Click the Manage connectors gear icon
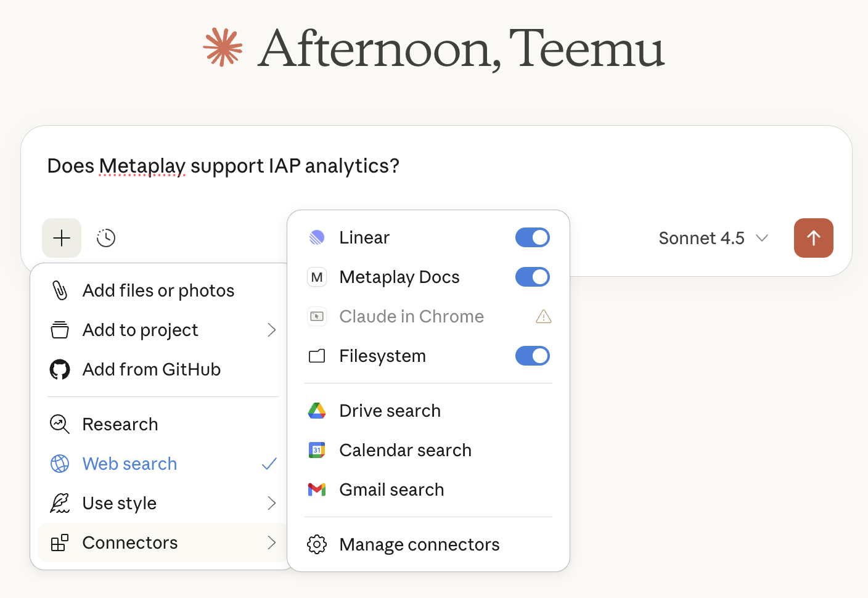 coord(317,544)
